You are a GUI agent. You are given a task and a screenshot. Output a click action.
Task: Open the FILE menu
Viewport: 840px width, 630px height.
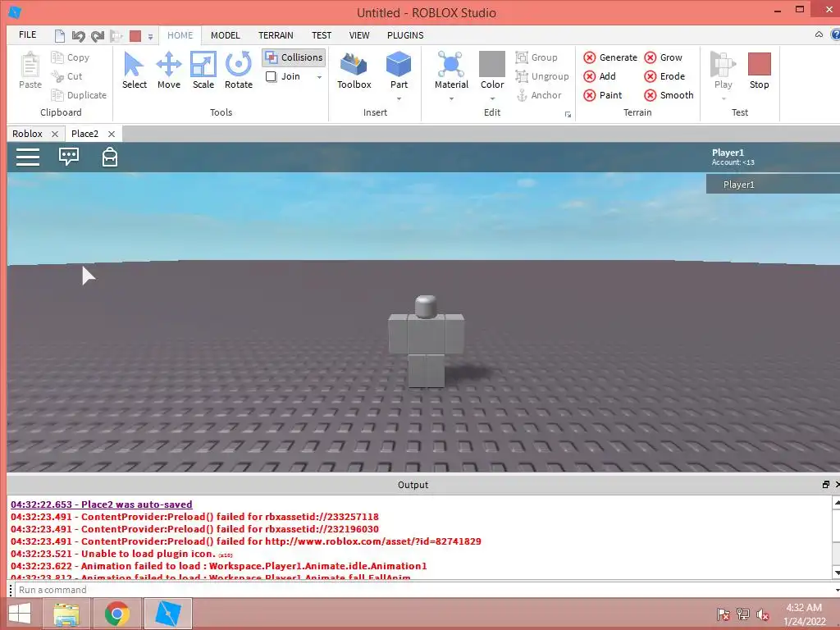[x=27, y=34]
